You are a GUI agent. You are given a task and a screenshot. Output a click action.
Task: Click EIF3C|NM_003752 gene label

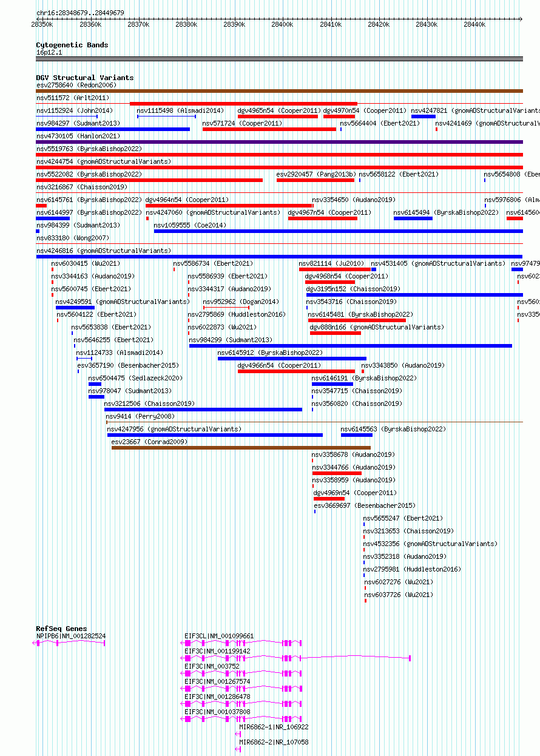[x=212, y=666]
